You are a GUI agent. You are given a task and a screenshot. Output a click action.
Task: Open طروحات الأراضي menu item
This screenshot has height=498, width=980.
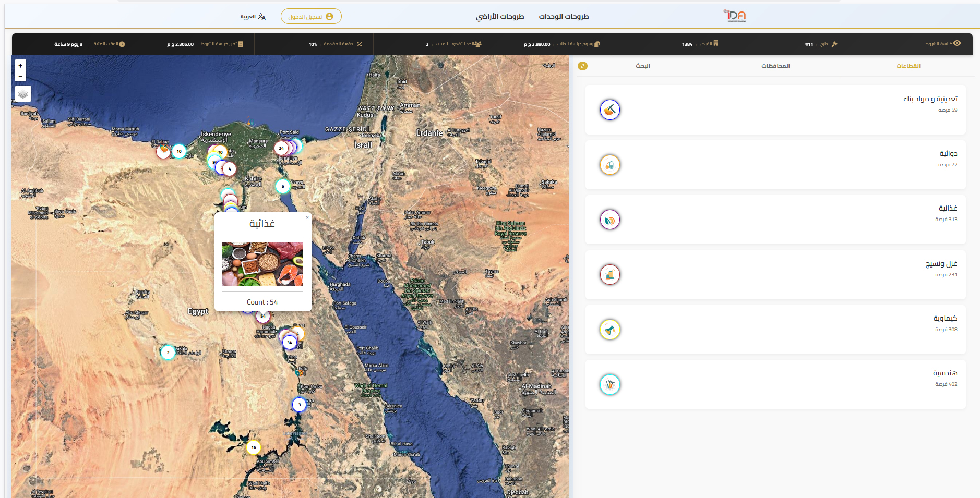click(500, 17)
